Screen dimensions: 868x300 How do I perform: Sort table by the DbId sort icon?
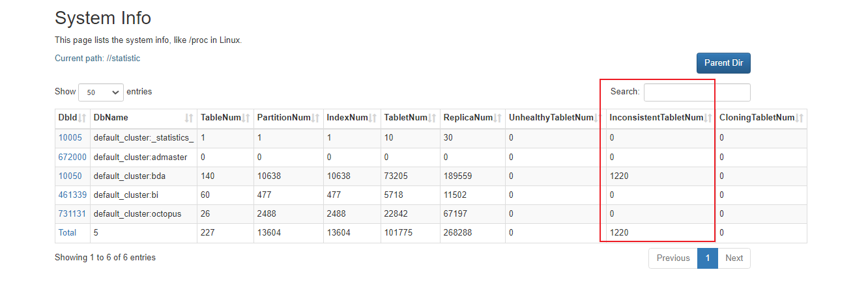tap(83, 118)
